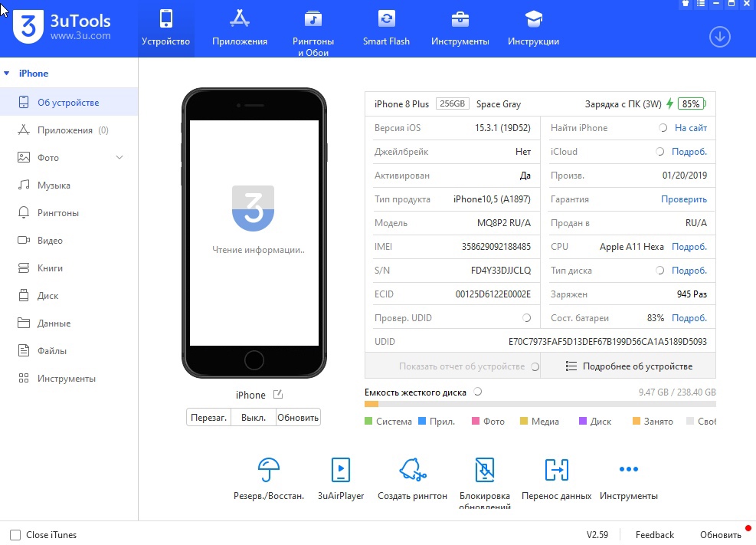Switch to Smart Flash tab
This screenshot has width=756, height=545.
point(386,28)
